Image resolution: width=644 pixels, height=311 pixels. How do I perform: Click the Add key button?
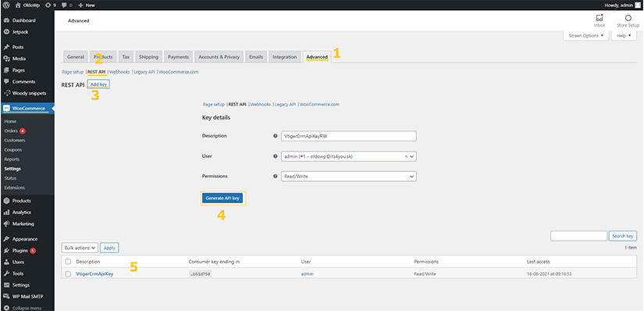[x=98, y=84]
